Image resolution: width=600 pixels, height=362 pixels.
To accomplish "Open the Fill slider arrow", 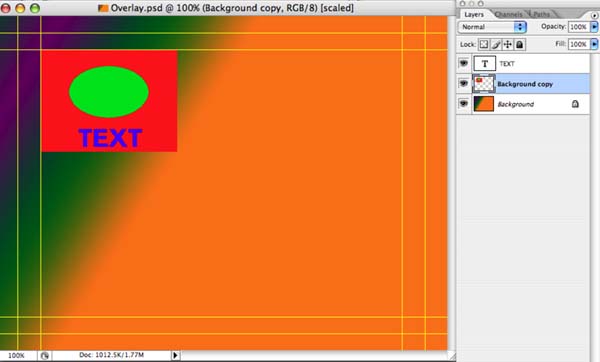I will pos(594,44).
